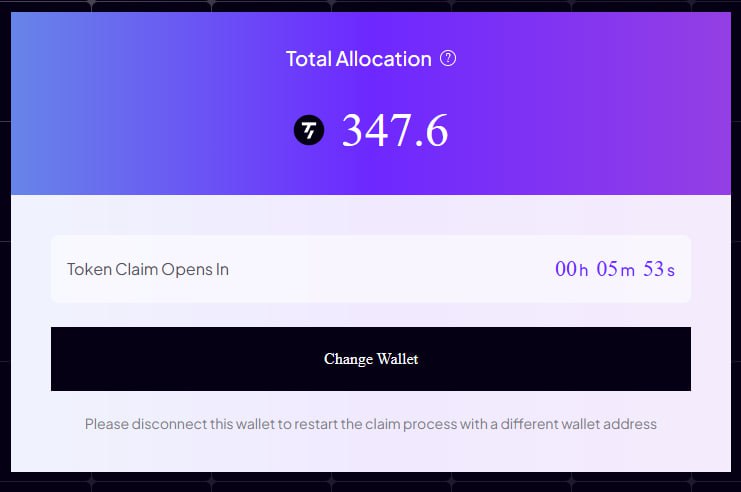Click the Token Claim Opens In label
The width and height of the screenshot is (741, 492).
click(x=148, y=269)
